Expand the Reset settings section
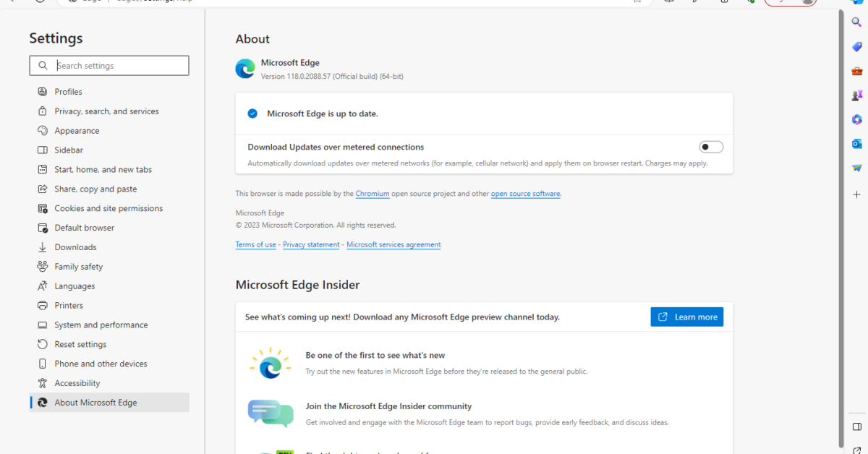 82,343
